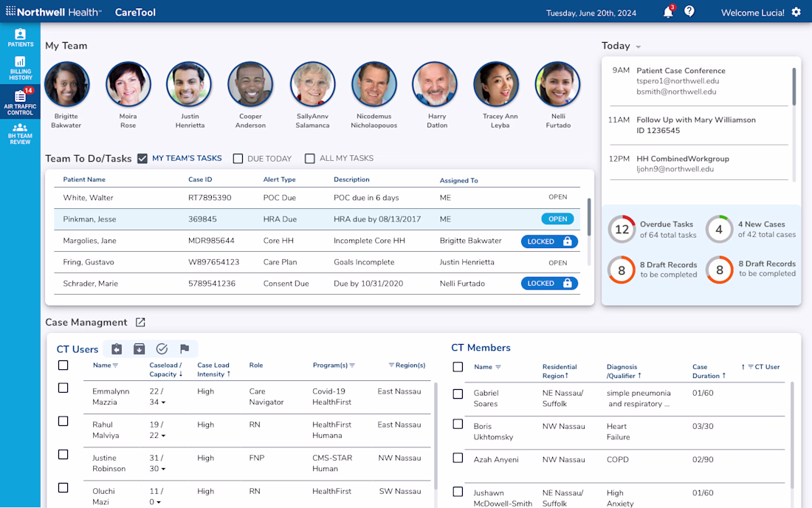Click the CareTool title link
This screenshot has height=508, width=812.
[x=135, y=12]
